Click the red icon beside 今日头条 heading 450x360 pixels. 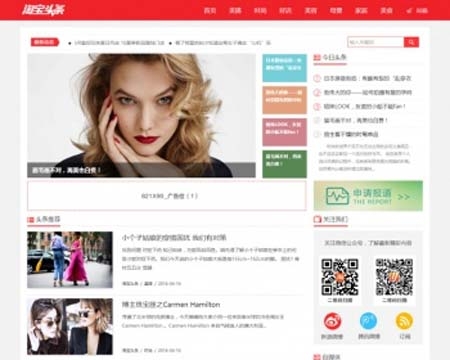tap(317, 57)
